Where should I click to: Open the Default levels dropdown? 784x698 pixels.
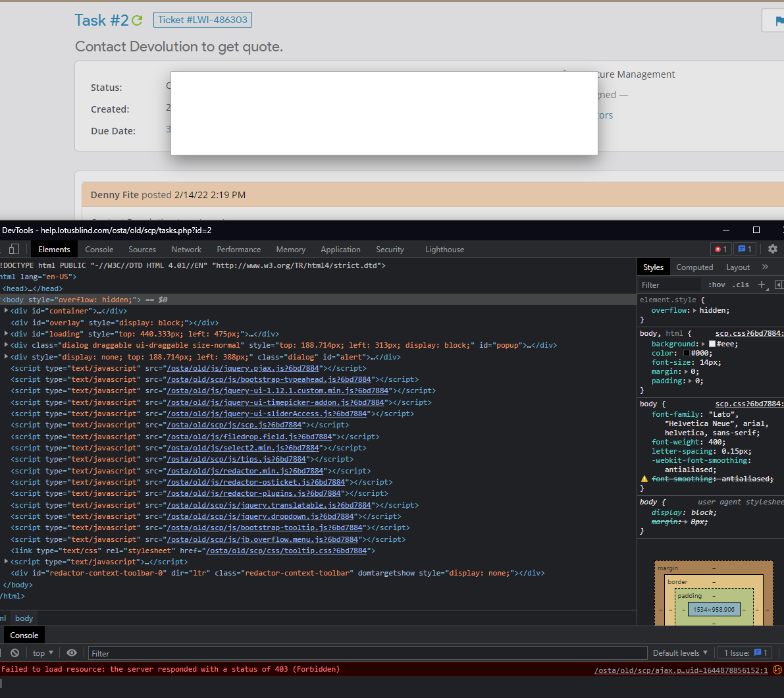click(680, 653)
